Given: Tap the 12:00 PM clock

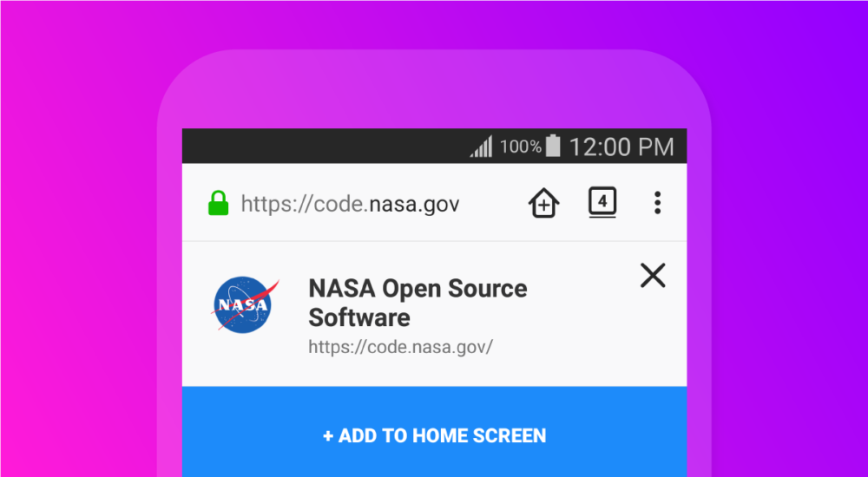Looking at the screenshot, I should (621, 147).
